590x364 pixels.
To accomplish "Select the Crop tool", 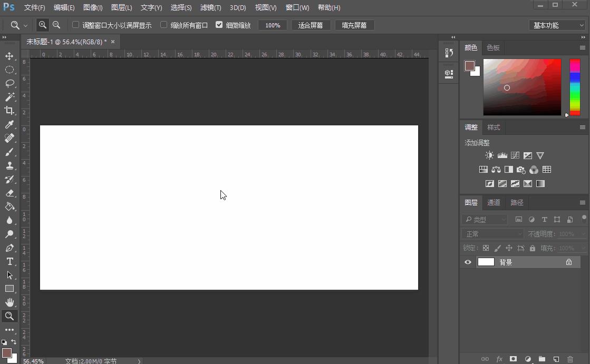I will coord(9,111).
